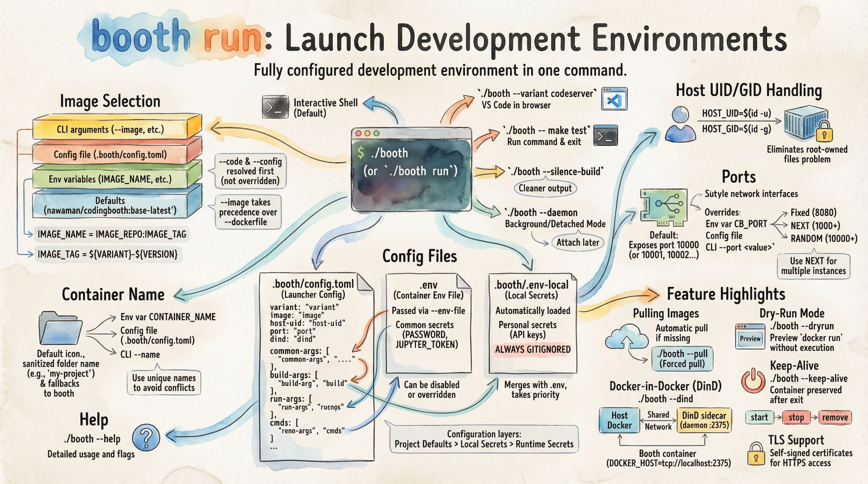Image resolution: width=868 pixels, height=484 pixels.
Task: Click the 'Attach later' bubble
Action: click(x=578, y=242)
